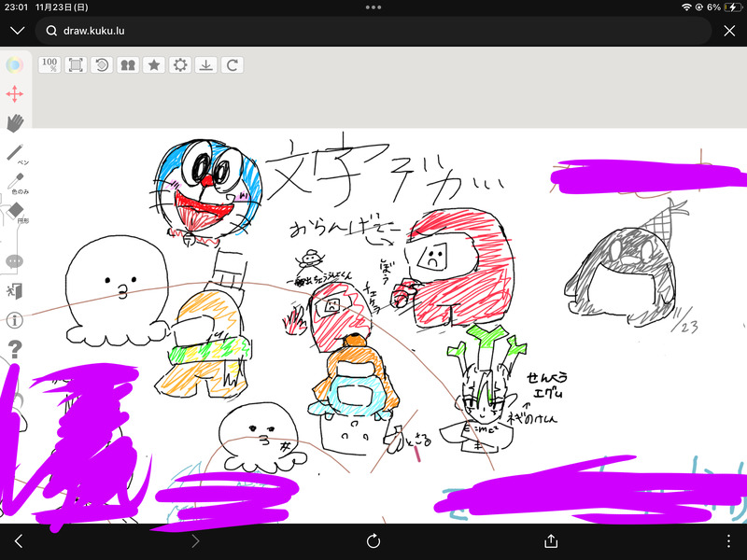Click the fit-to-screen frame icon

[x=76, y=64]
